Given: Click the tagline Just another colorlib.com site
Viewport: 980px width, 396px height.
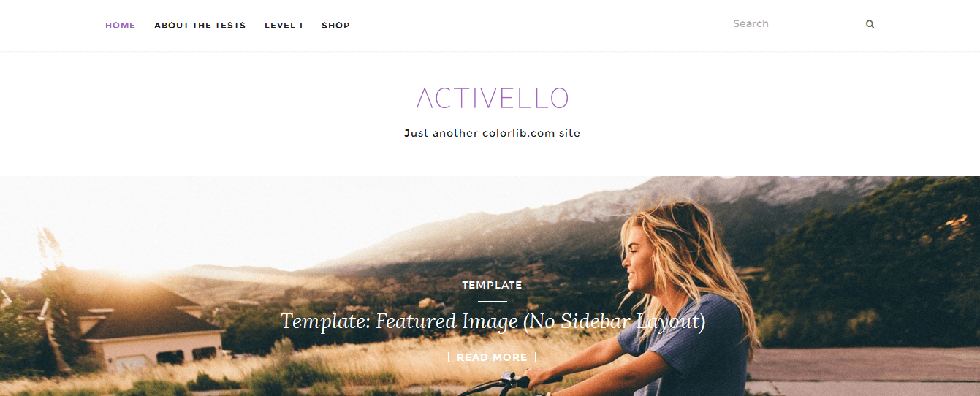Looking at the screenshot, I should [492, 133].
